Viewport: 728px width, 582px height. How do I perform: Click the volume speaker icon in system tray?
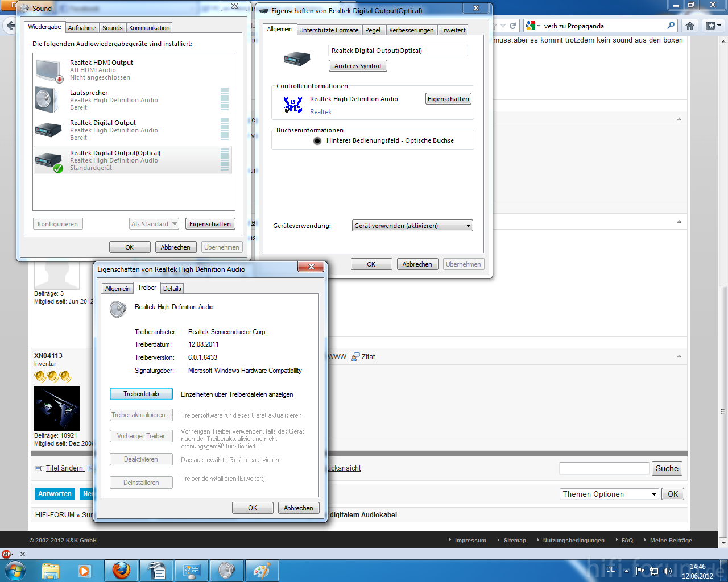(668, 571)
